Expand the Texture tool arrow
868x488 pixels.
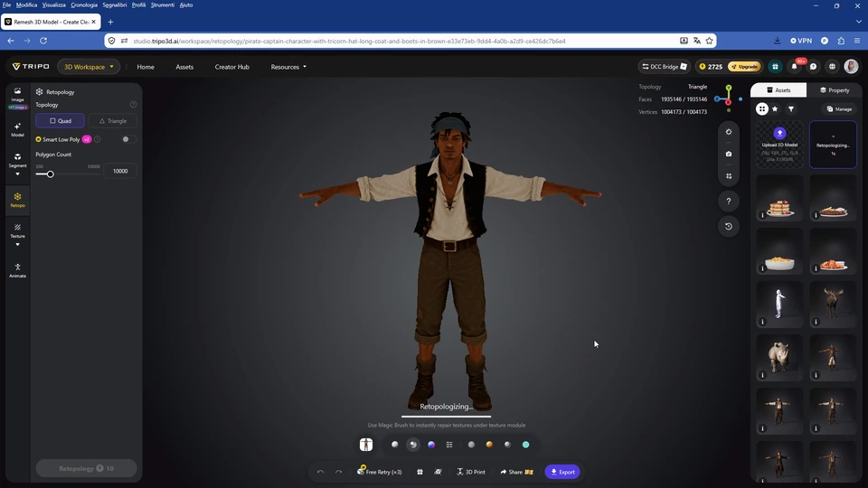(17, 245)
